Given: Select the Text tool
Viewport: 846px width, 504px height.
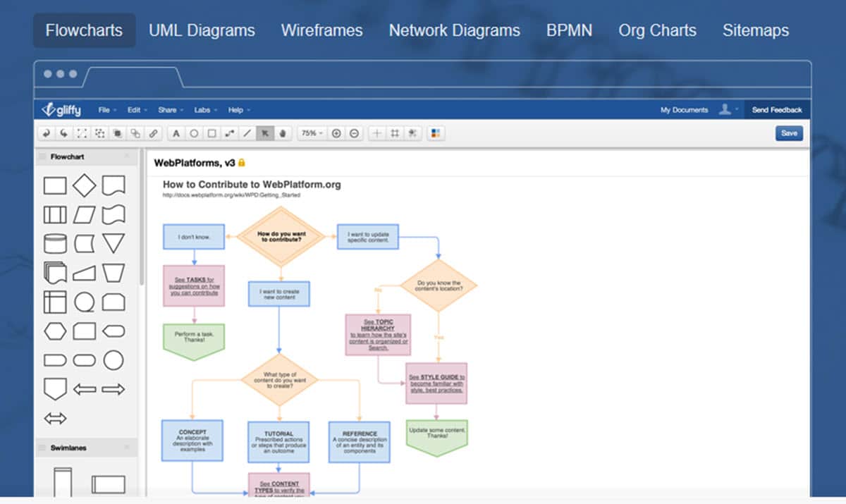Looking at the screenshot, I should pos(175,133).
